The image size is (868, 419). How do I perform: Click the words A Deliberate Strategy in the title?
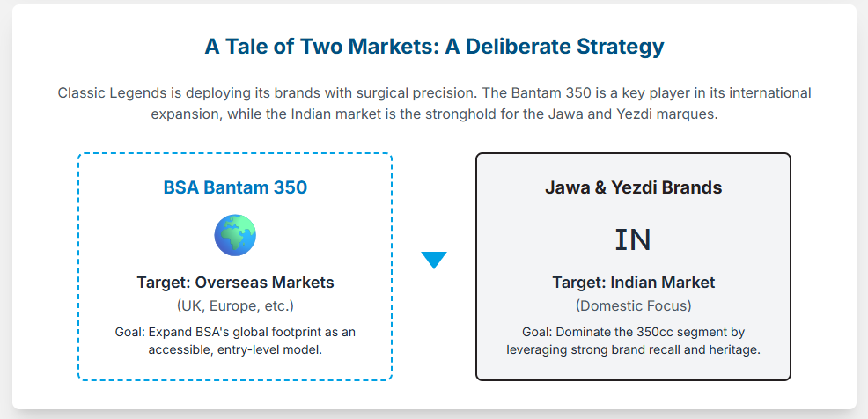click(x=555, y=47)
